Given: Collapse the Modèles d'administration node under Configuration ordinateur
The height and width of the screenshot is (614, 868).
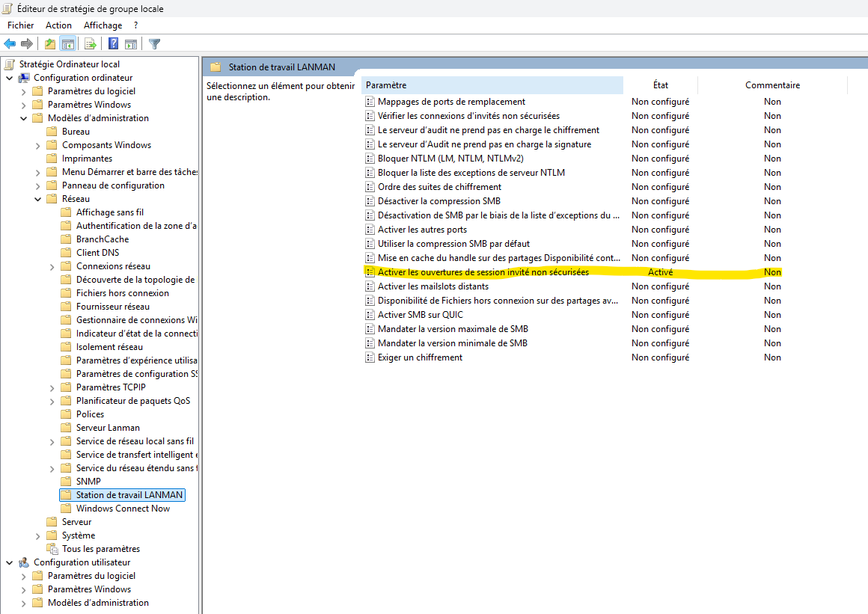Looking at the screenshot, I should (x=23, y=118).
